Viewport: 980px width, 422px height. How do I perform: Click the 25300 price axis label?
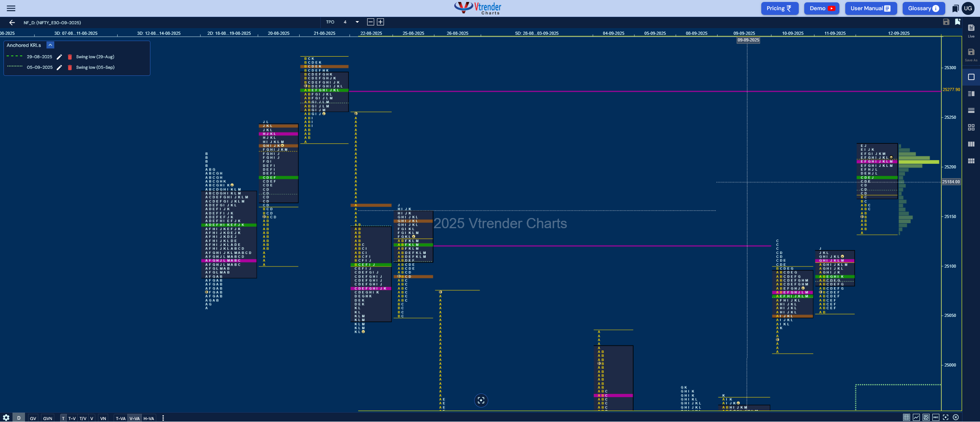click(950, 68)
